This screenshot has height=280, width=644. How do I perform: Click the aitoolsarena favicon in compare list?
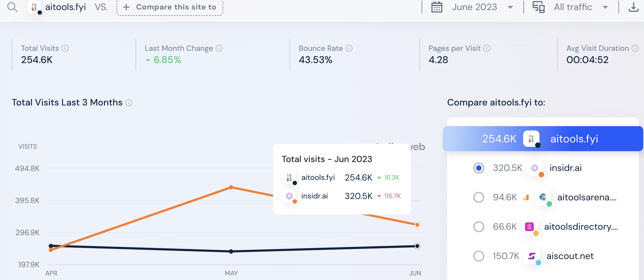tap(543, 197)
